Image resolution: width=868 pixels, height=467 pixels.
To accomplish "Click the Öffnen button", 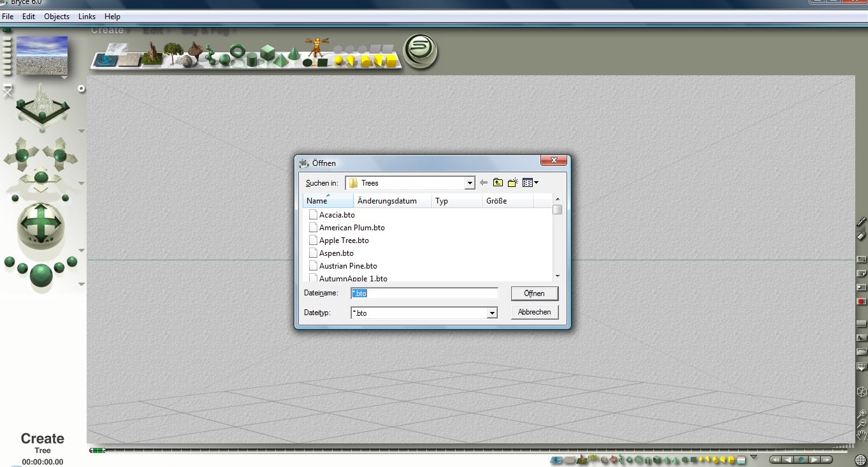I will click(x=535, y=293).
